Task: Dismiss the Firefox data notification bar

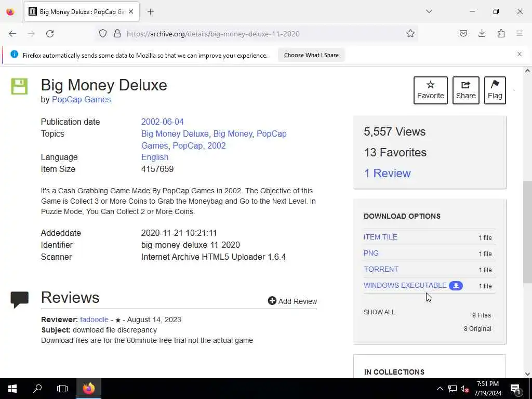Action: pyautogui.click(x=520, y=54)
